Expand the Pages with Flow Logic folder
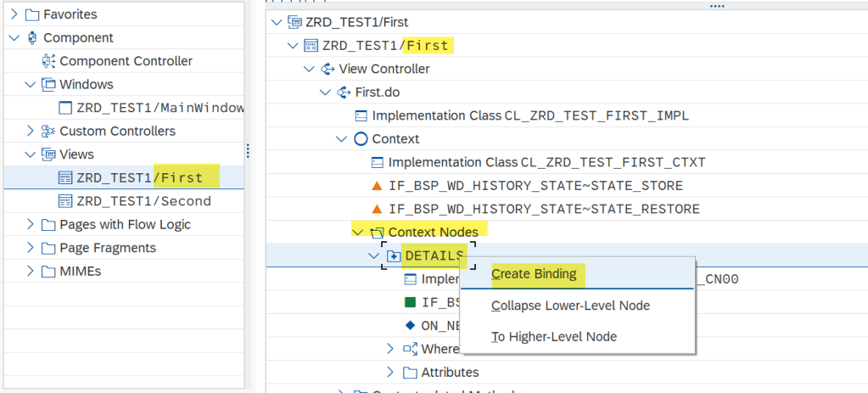This screenshot has height=393, width=868. click(31, 225)
